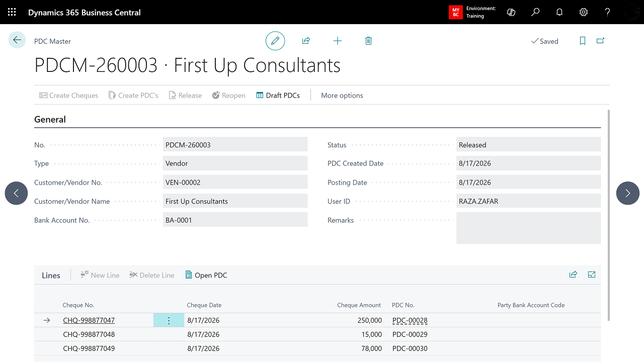The width and height of the screenshot is (644, 362).
Task: Open the search magnifier icon
Action: [x=535, y=12]
